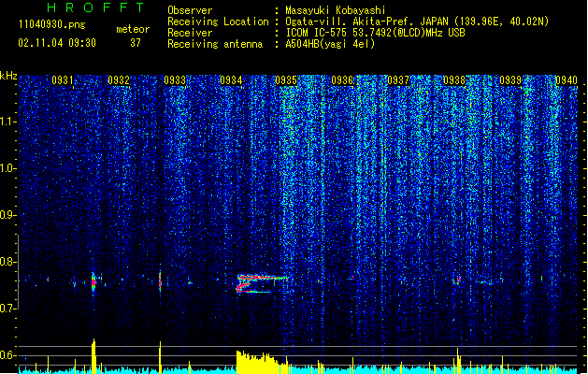
Task: Click the 0.6 kHz axis label
Action: click(8, 355)
